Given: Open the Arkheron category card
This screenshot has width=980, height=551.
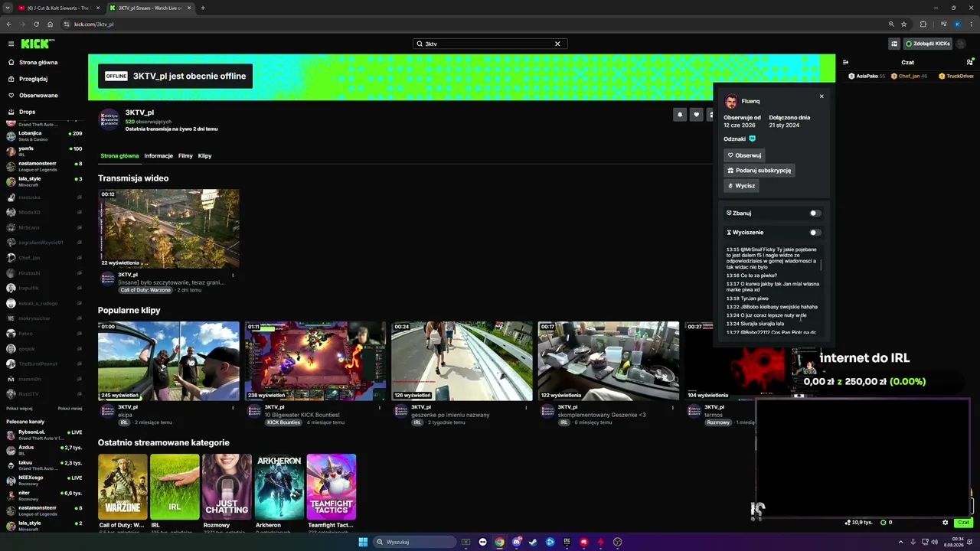Looking at the screenshot, I should [x=279, y=487].
